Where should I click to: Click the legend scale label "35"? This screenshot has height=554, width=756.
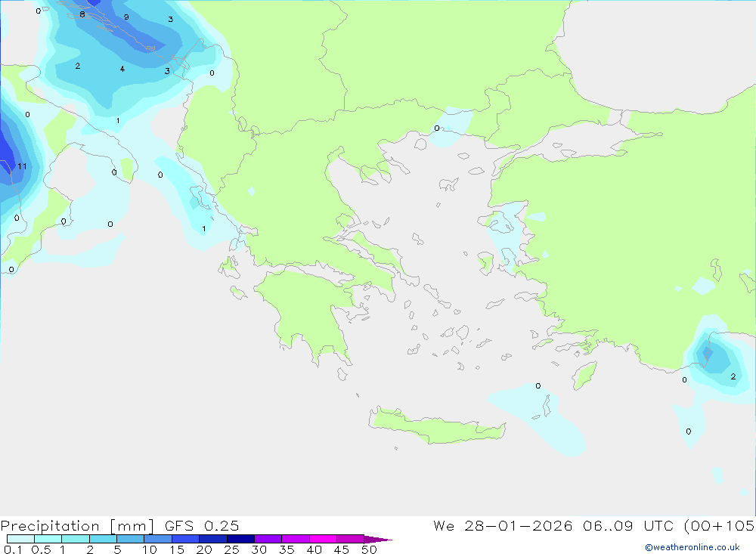(287, 549)
